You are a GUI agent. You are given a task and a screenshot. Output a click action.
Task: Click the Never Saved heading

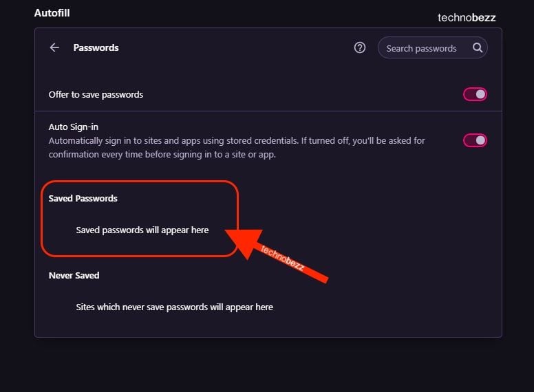point(74,275)
